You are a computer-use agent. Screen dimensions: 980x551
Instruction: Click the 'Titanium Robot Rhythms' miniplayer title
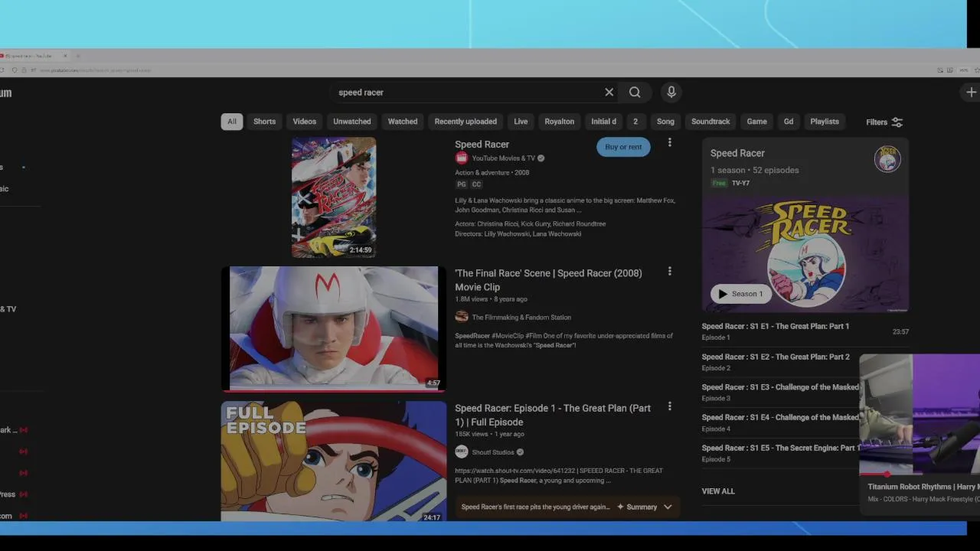tap(923, 487)
